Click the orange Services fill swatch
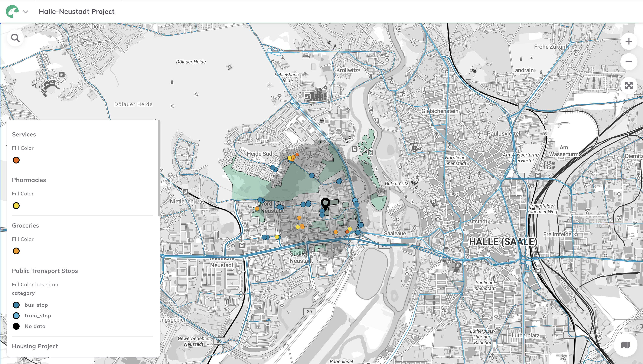The image size is (643, 364). [x=16, y=160]
